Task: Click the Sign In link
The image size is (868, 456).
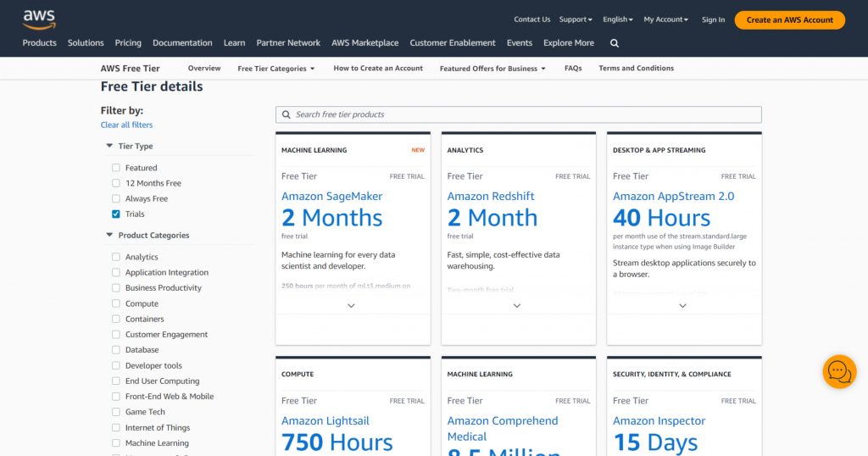Action: click(713, 19)
